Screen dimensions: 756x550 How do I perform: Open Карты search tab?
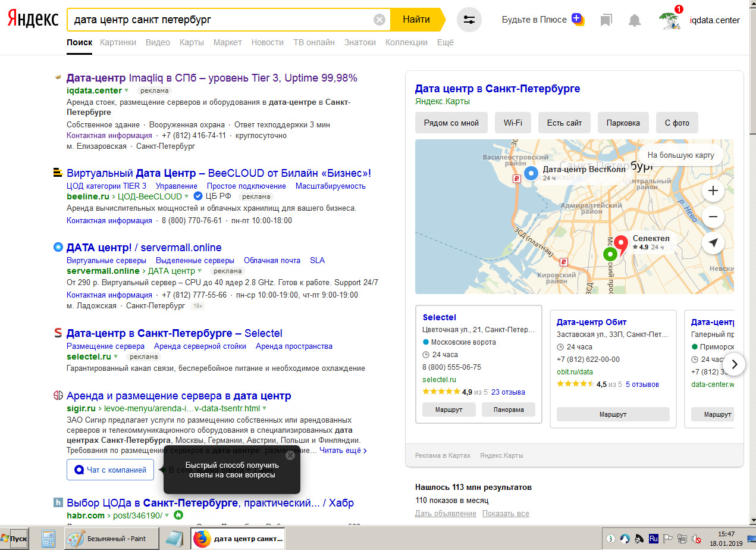tap(192, 42)
